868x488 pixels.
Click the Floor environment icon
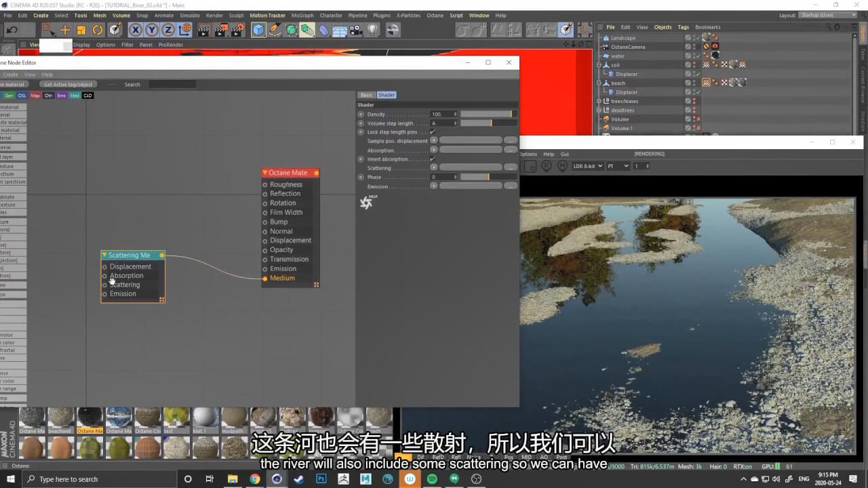click(x=340, y=30)
